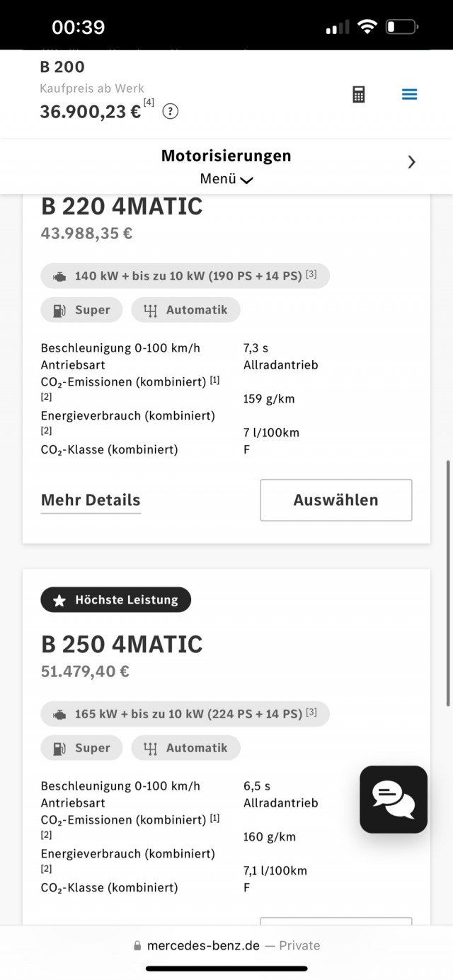Screen dimensions: 453x980
Task: Tap the fuel pump Super chip on B 220
Action: pos(81,310)
